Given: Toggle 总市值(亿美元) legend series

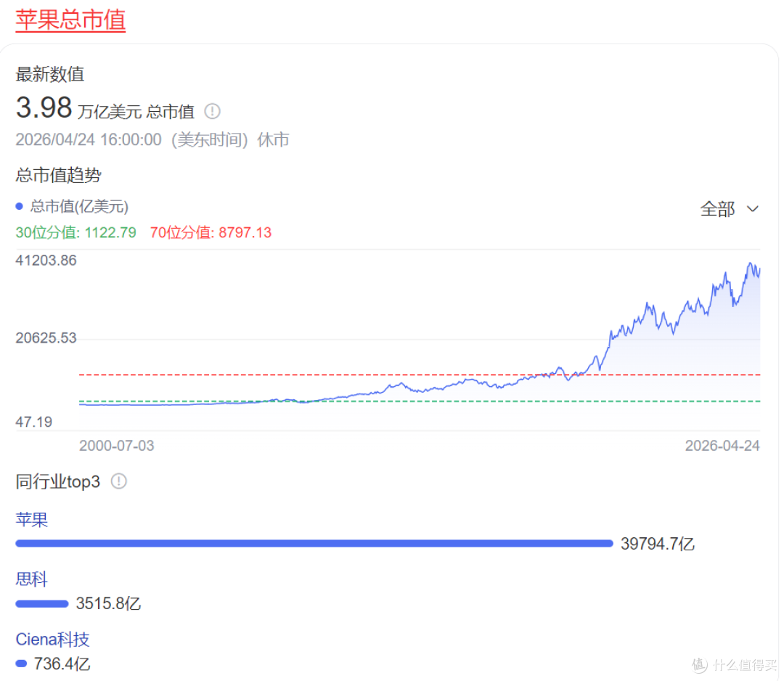Looking at the screenshot, I should (x=73, y=206).
